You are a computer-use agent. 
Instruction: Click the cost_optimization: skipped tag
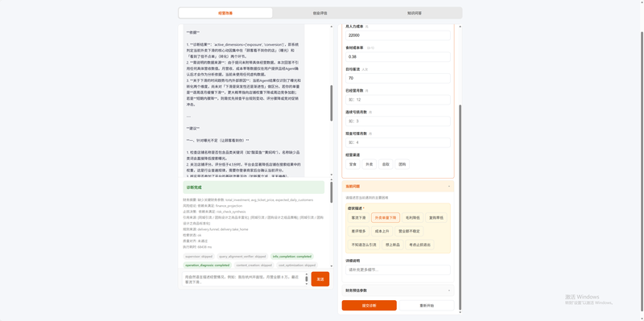pyautogui.click(x=296, y=265)
